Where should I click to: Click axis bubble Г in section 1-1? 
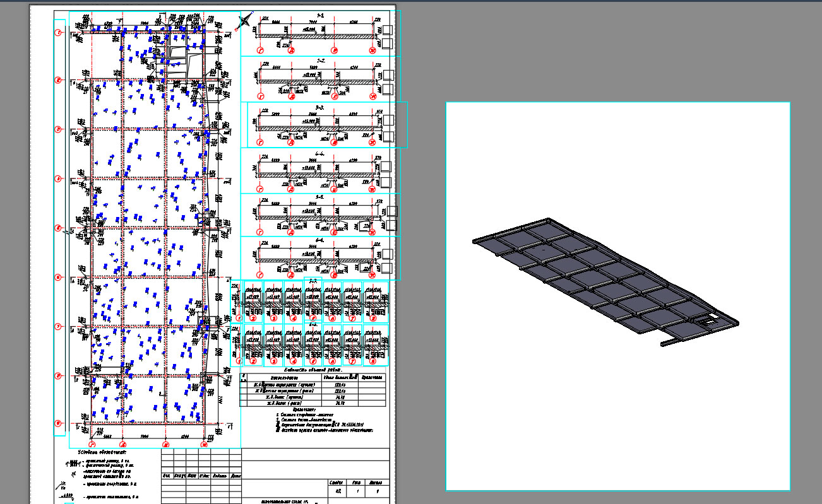click(x=261, y=49)
